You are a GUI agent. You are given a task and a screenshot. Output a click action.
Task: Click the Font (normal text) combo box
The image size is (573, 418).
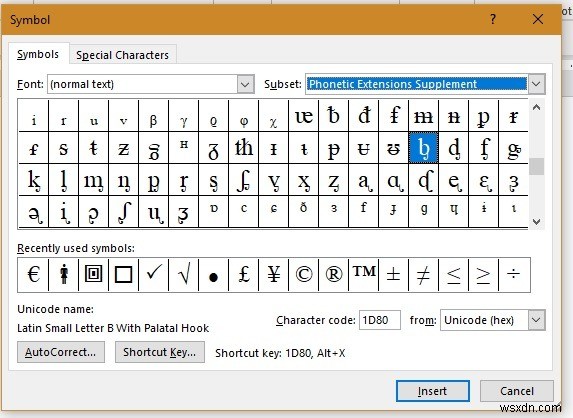(151, 84)
